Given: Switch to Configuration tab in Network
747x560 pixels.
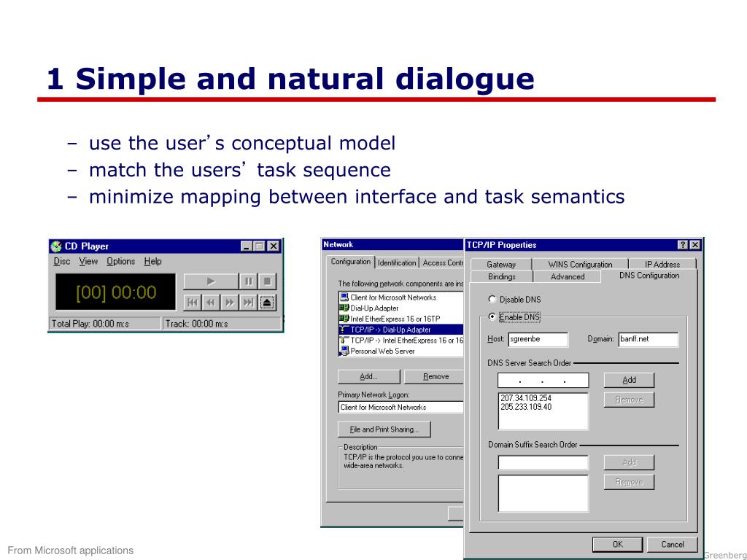Looking at the screenshot, I should pyautogui.click(x=351, y=262).
